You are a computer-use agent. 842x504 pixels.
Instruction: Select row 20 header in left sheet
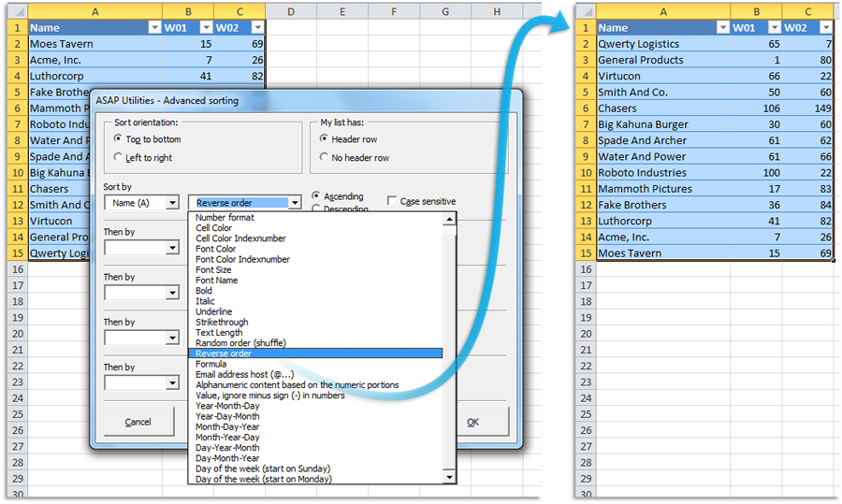(17, 334)
